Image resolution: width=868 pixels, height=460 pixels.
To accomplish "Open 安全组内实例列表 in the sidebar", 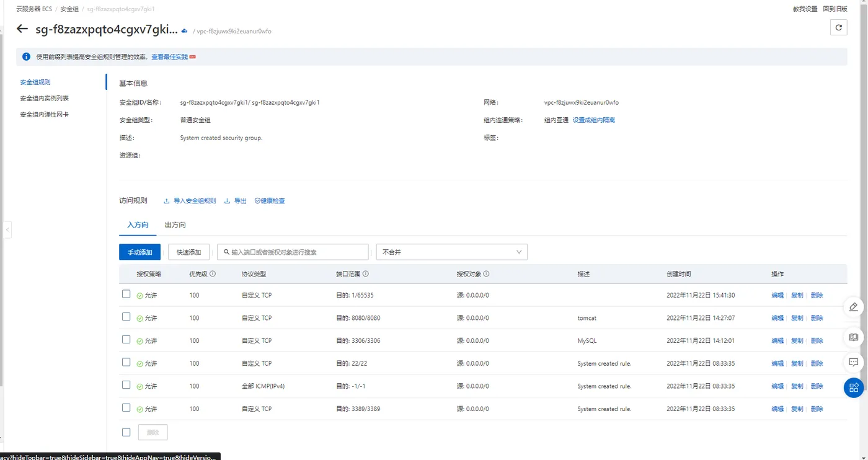I will 44,98.
